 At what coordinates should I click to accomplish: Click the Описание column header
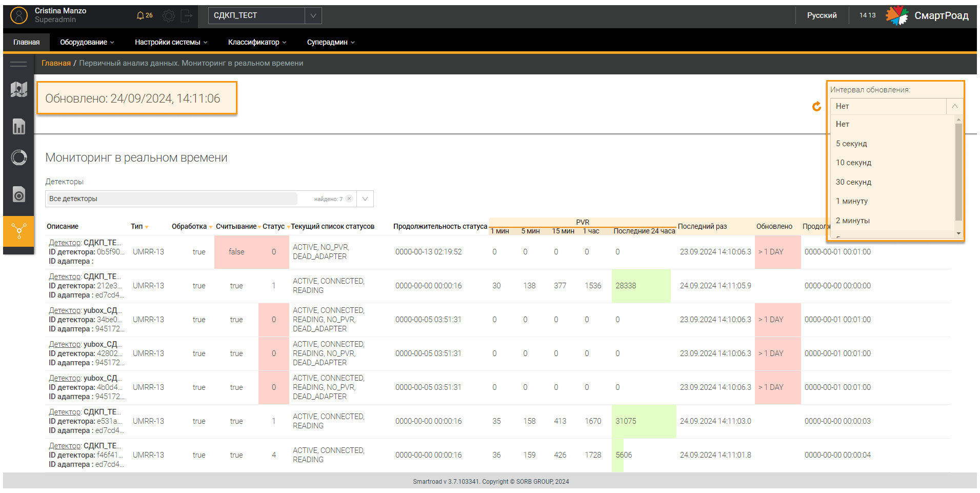63,226
